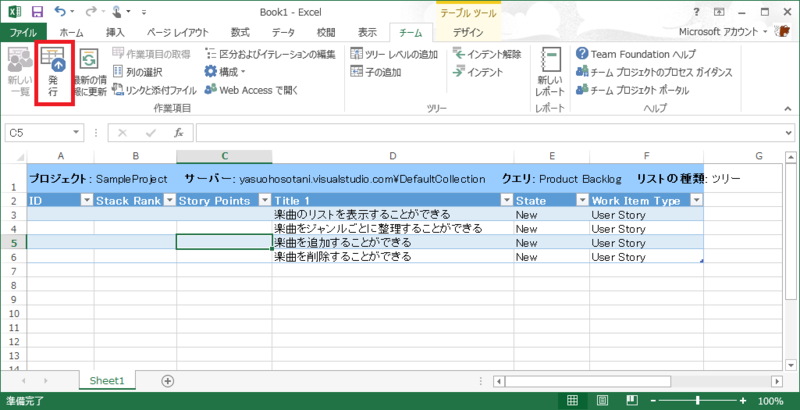Open リンクと添付ファイル
This screenshot has height=410, width=800.
(x=154, y=91)
